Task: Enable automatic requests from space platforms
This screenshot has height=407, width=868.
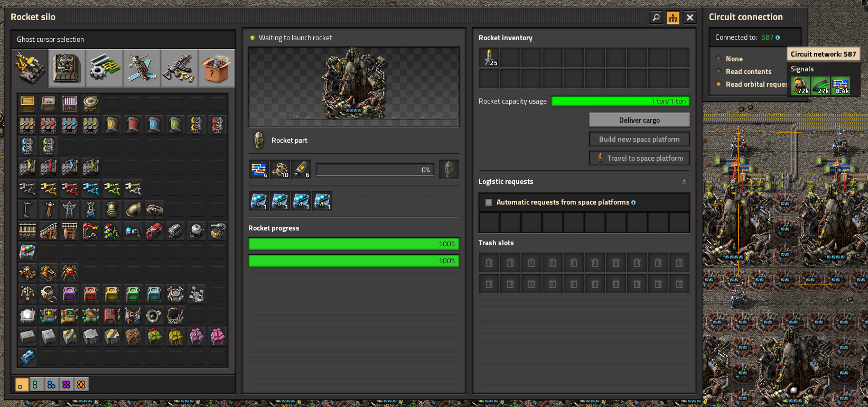Action: [489, 202]
